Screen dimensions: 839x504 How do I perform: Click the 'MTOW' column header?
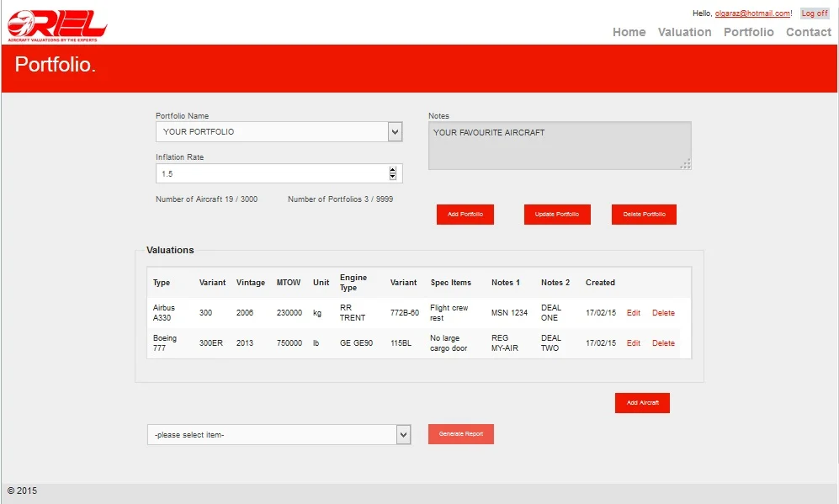click(x=289, y=283)
